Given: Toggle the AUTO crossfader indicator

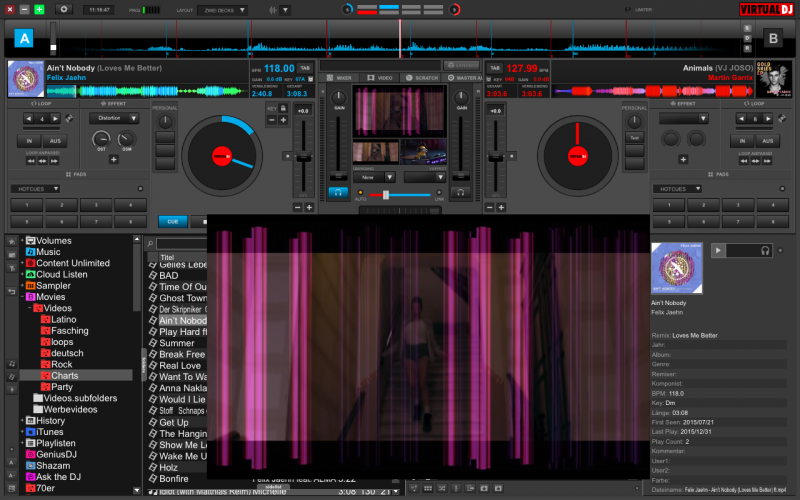Looking at the screenshot, I should coord(360,193).
